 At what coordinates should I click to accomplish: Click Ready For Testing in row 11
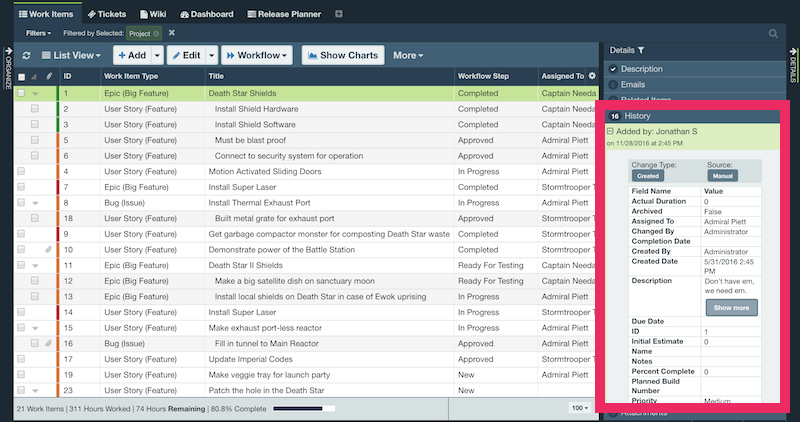[x=490, y=265]
